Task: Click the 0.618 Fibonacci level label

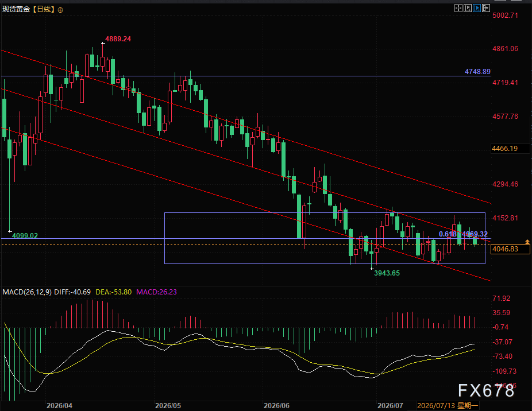Action: pos(448,234)
